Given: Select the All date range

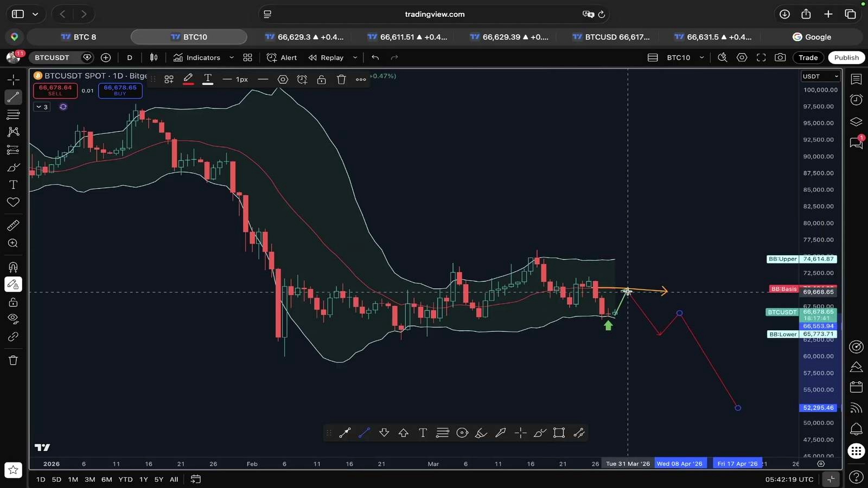Looking at the screenshot, I should point(174,479).
